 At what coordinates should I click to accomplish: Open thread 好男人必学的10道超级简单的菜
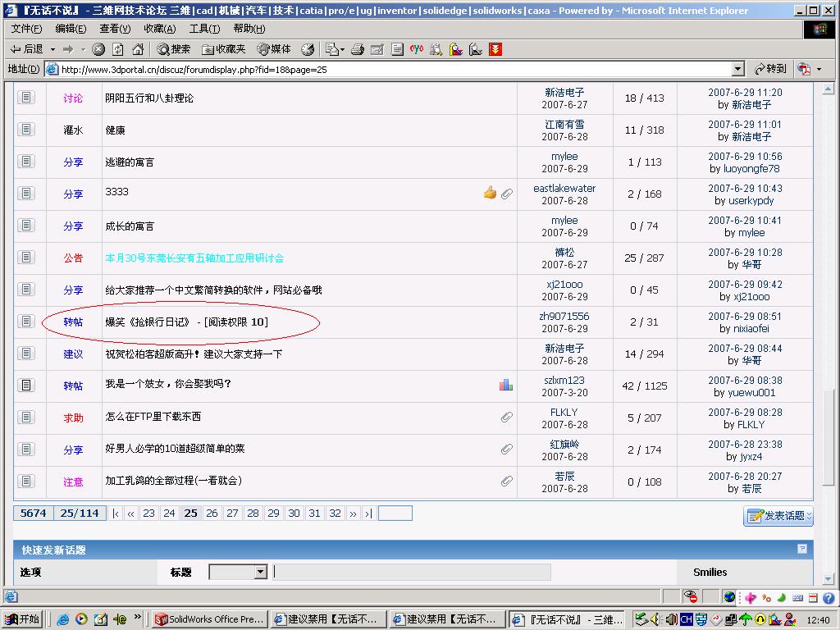tap(175, 449)
